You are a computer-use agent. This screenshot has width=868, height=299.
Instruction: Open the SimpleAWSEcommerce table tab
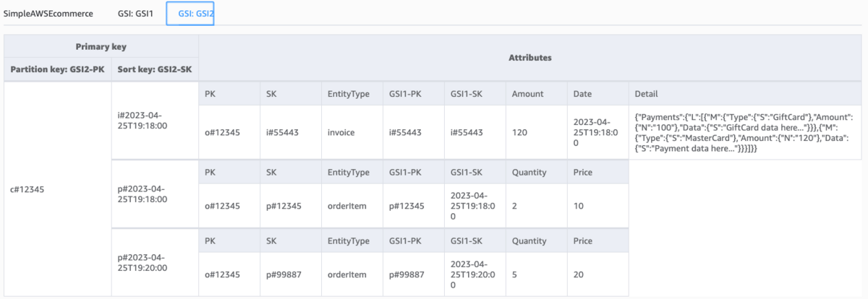(48, 14)
